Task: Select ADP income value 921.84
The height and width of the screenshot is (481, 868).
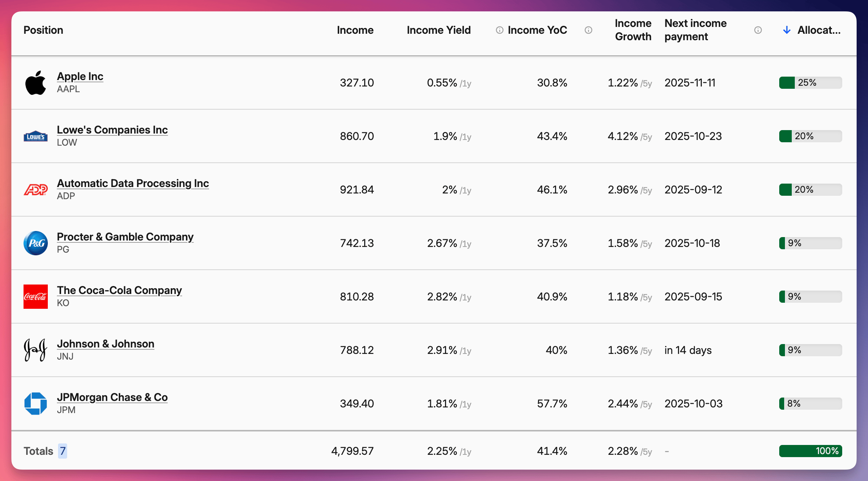Action: coord(357,190)
